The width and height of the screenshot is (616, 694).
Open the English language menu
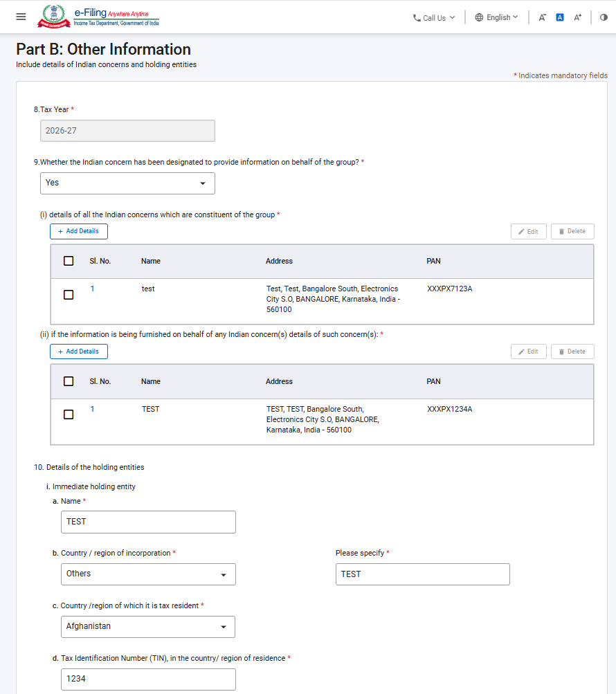coord(496,18)
